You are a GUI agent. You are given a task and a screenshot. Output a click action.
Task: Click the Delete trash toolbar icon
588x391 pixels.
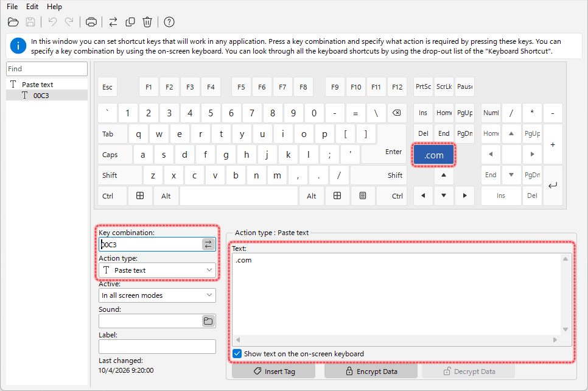(x=147, y=22)
